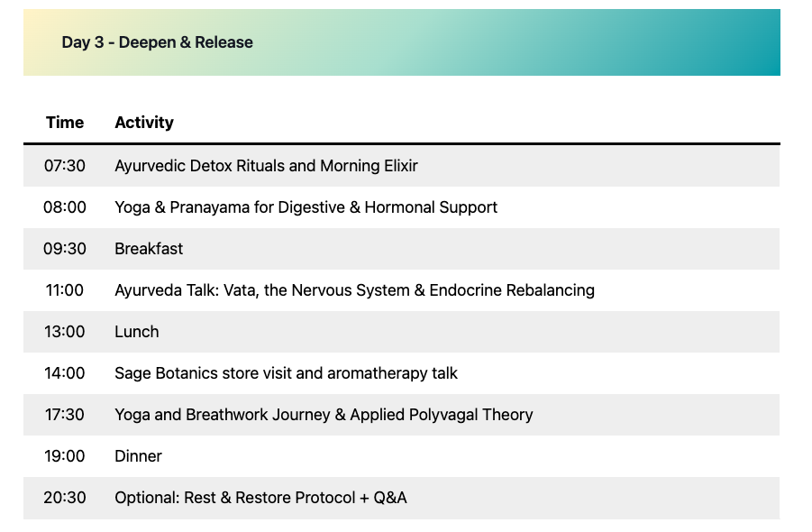Select the 07:30 time cell
This screenshot has height=532, width=812.
[65, 166]
